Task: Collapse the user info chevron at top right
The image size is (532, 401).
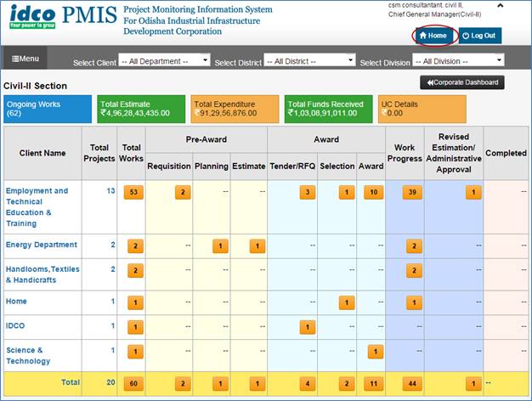Action: (500, 5)
